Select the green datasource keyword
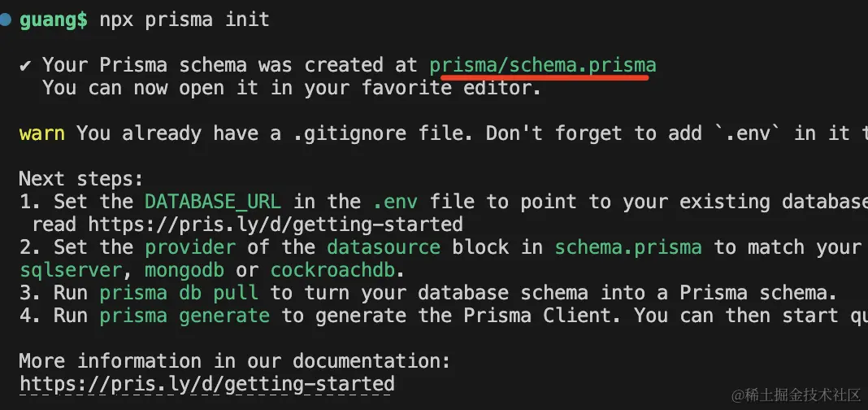The height and width of the screenshot is (410, 868). pos(384,247)
